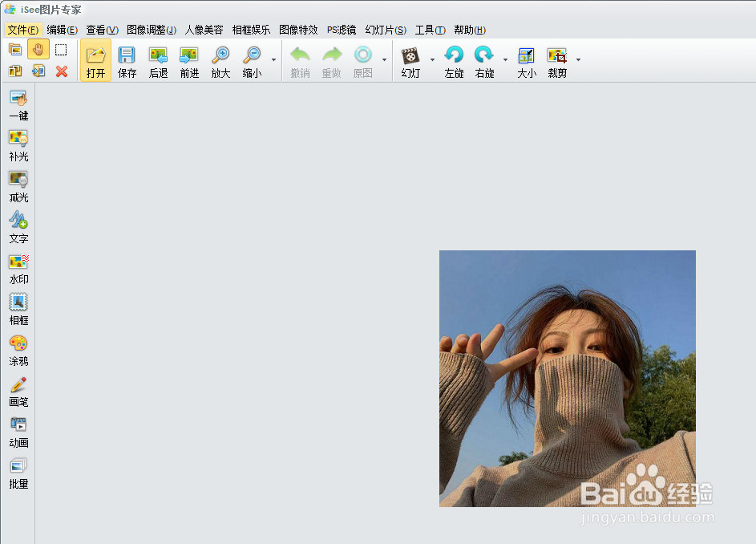This screenshot has height=544, width=756.
Task: Rotate right with 右旋 icon
Action: click(484, 61)
